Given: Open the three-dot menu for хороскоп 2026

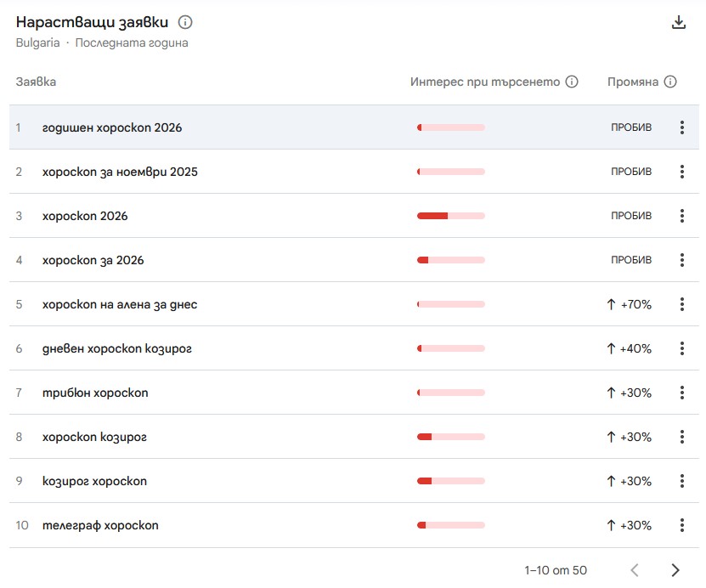Looking at the screenshot, I should point(681,215).
